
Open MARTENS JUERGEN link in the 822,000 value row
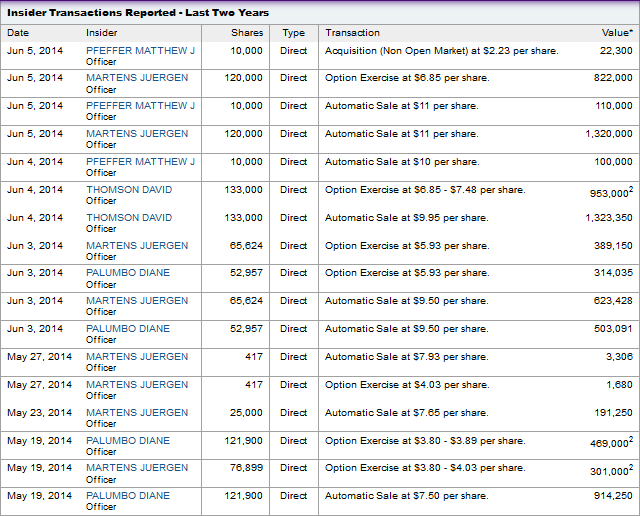pyautogui.click(x=137, y=78)
